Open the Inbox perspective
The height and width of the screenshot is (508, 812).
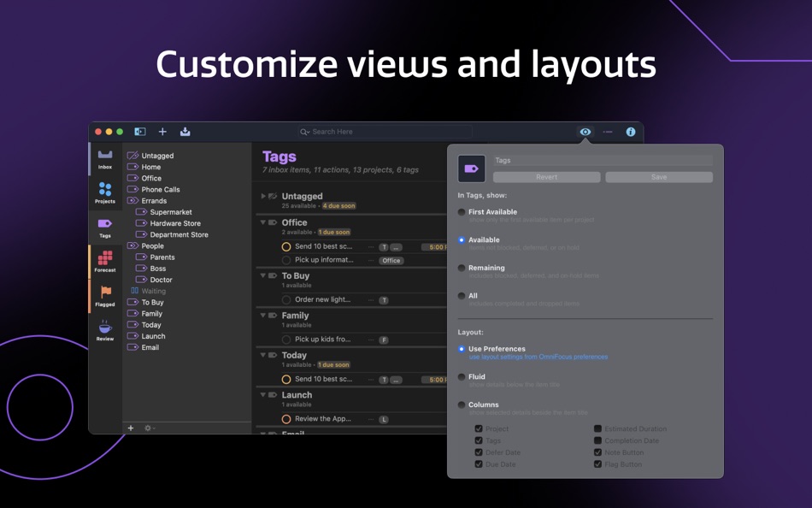(104, 158)
